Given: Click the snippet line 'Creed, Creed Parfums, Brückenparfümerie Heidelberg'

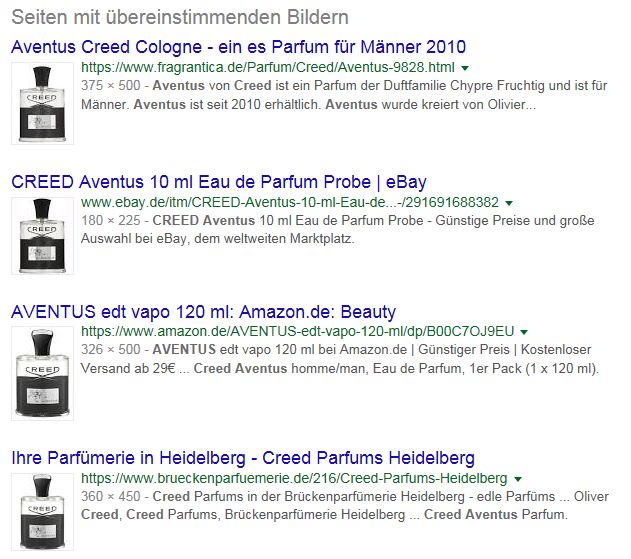Looking at the screenshot, I should click(324, 514).
